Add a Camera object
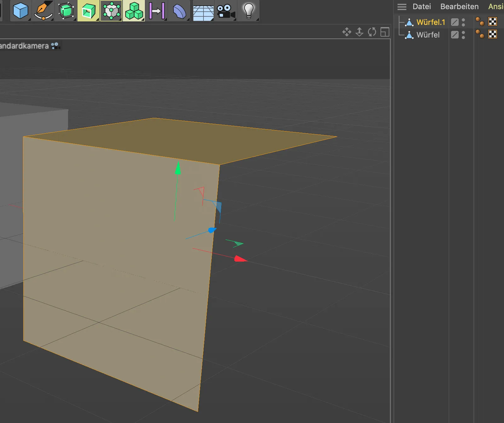This screenshot has height=423, width=504. click(226, 12)
